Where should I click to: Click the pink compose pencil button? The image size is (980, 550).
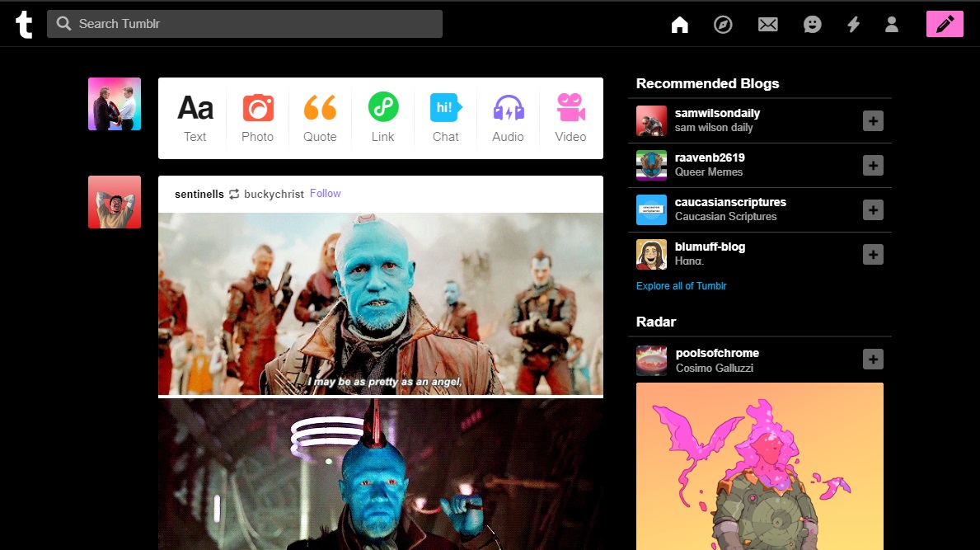[x=945, y=25]
